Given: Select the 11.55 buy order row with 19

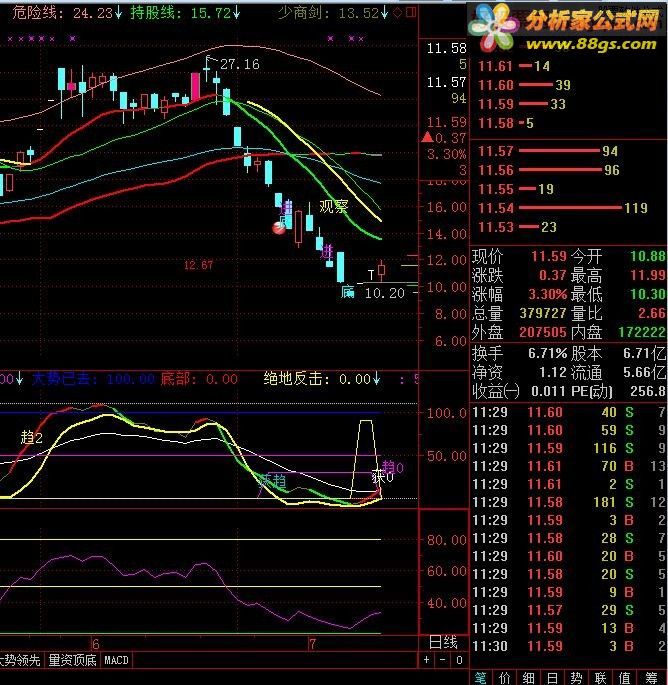Looking at the screenshot, I should [x=516, y=189].
